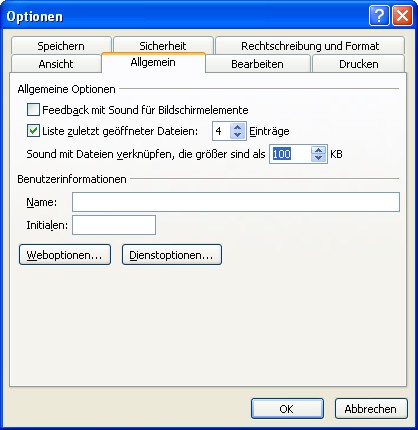Switch to the Sicherheit tab
Viewport: 418px width, 430px height.
coord(163,46)
